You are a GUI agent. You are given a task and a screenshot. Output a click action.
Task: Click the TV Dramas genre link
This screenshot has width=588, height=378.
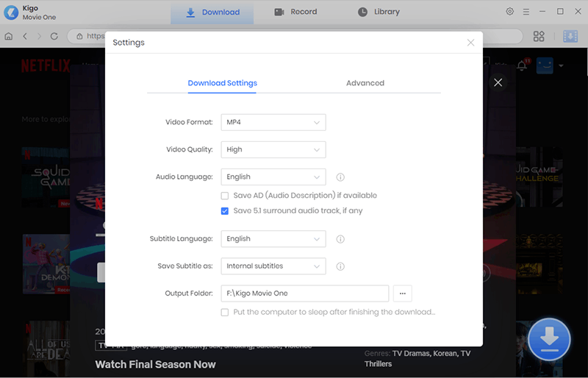coord(411,354)
